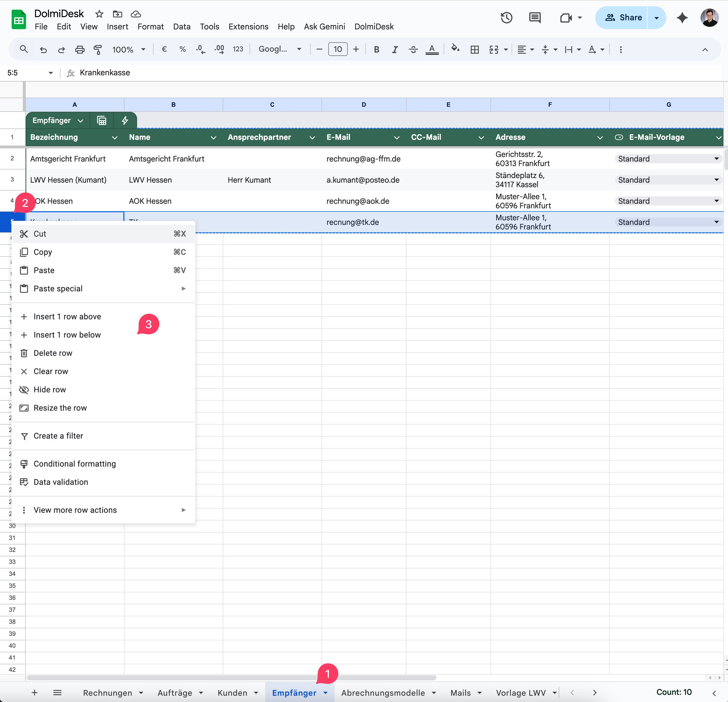Click the lightning bolt table action icon
Screen dimensions: 728x702
click(125, 120)
